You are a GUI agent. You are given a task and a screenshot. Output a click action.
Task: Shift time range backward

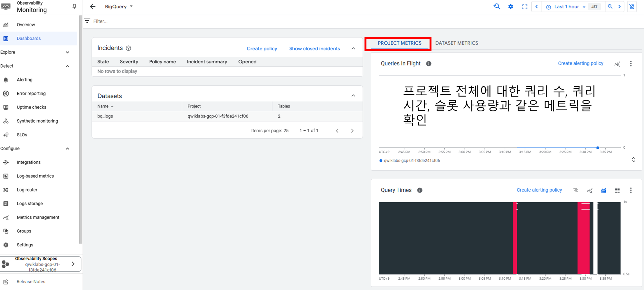[536, 6]
